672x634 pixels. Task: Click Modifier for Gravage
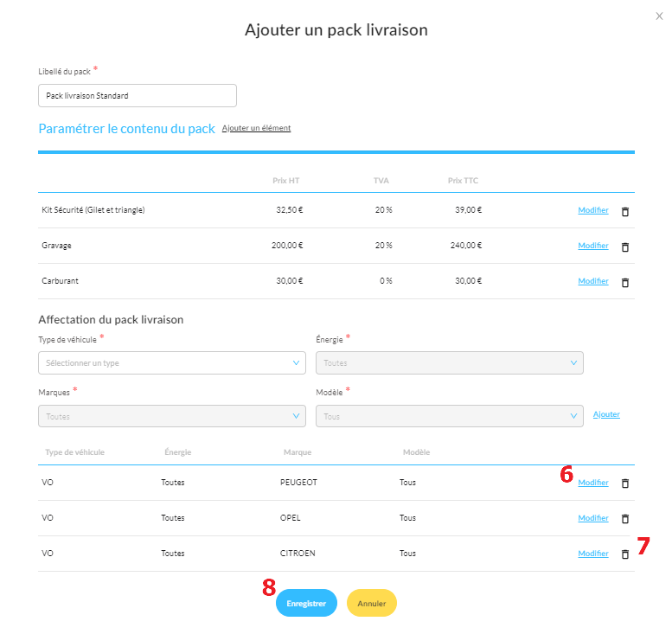click(593, 246)
